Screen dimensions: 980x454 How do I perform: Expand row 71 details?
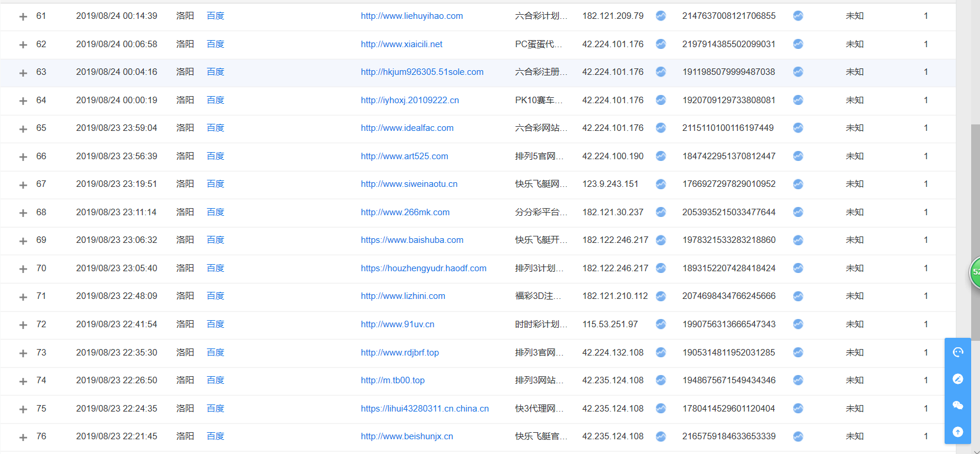23,297
